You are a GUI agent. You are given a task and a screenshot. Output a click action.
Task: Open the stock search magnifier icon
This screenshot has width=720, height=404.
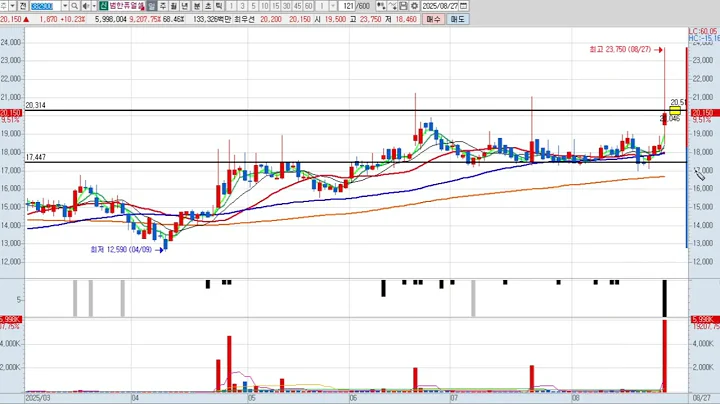pos(74,6)
